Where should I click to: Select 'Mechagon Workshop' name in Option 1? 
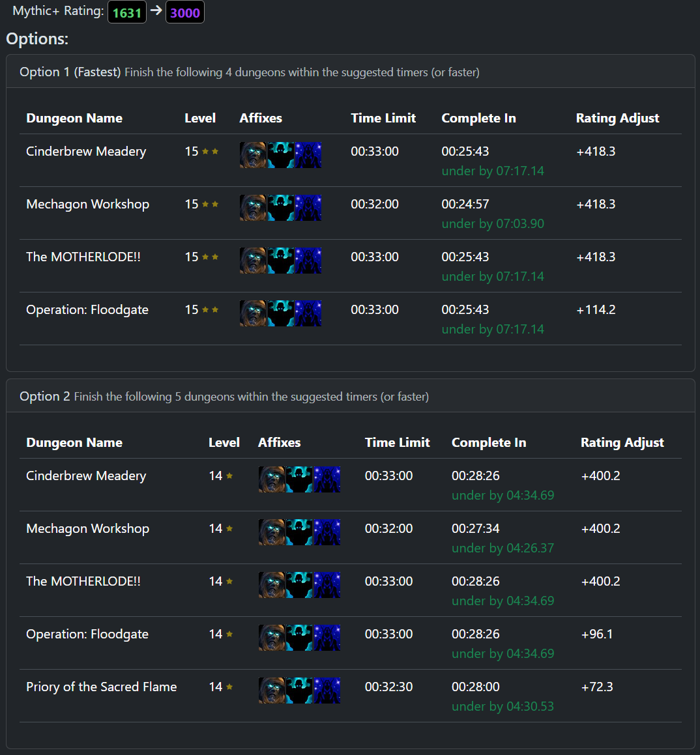click(88, 205)
